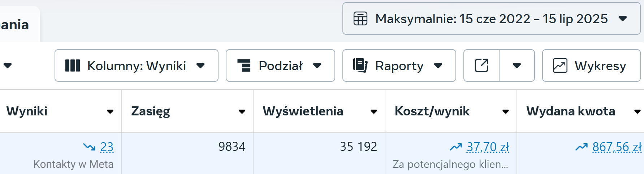Click the upward trend icon next to 867,56 zł

click(582, 147)
